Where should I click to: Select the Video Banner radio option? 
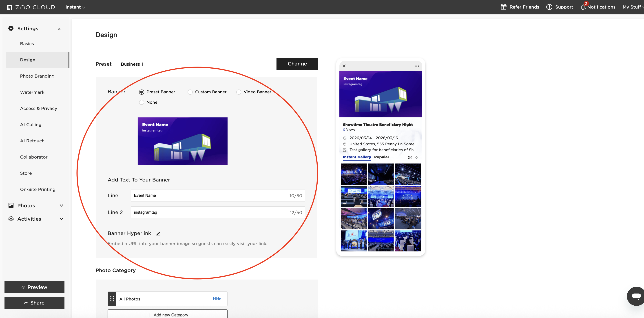pyautogui.click(x=239, y=92)
